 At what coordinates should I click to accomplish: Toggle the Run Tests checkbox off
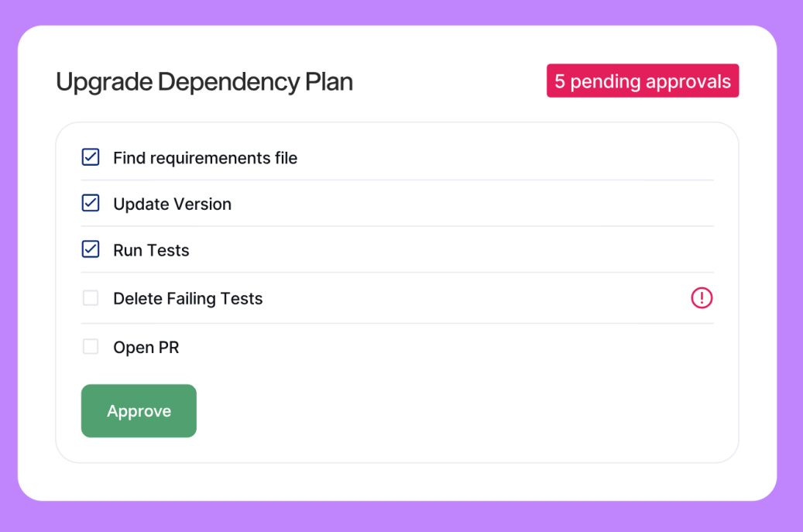coord(91,249)
